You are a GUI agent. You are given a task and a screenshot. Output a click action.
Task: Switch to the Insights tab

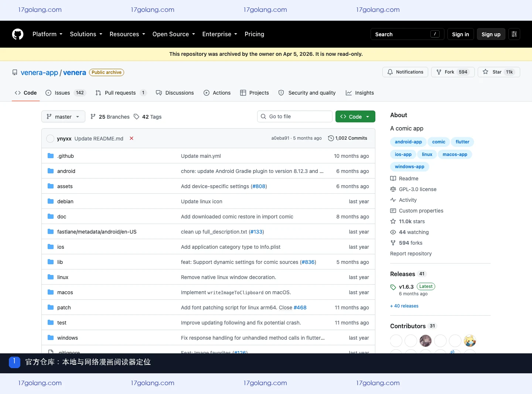tap(360, 93)
